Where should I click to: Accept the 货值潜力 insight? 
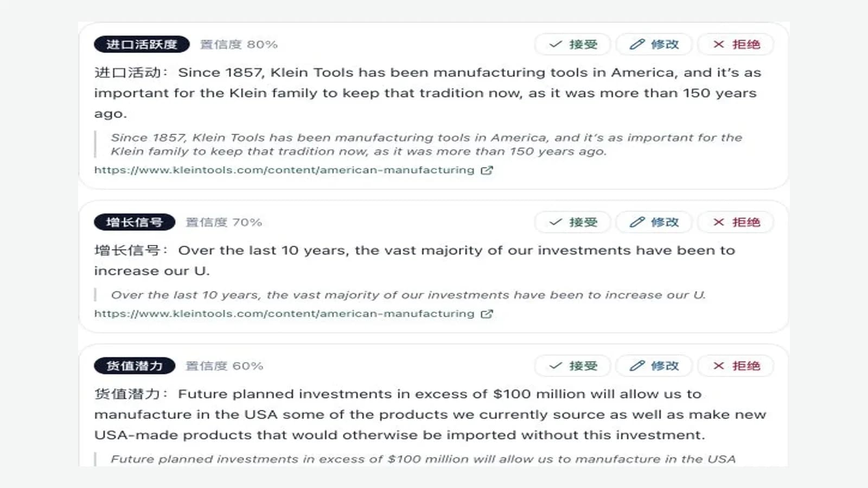click(572, 366)
